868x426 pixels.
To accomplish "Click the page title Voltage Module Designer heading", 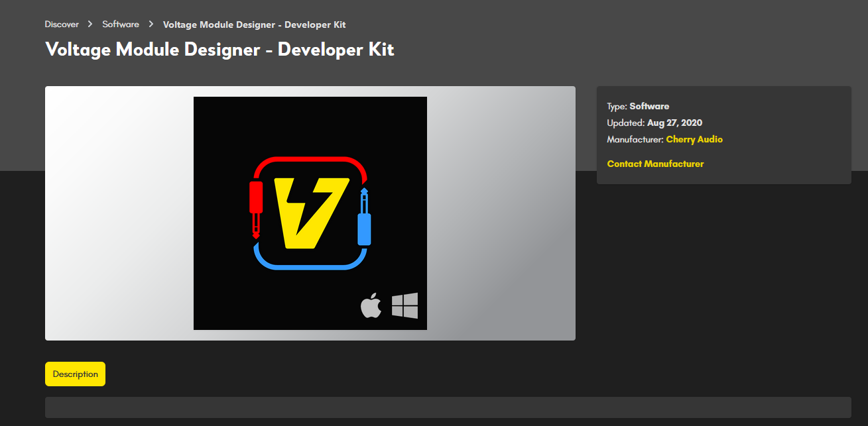I will (x=219, y=50).
